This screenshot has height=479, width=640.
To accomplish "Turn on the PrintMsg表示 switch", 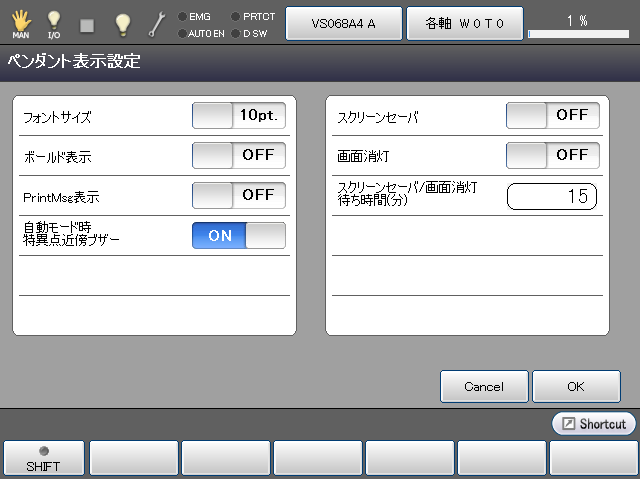I will tap(239, 195).
